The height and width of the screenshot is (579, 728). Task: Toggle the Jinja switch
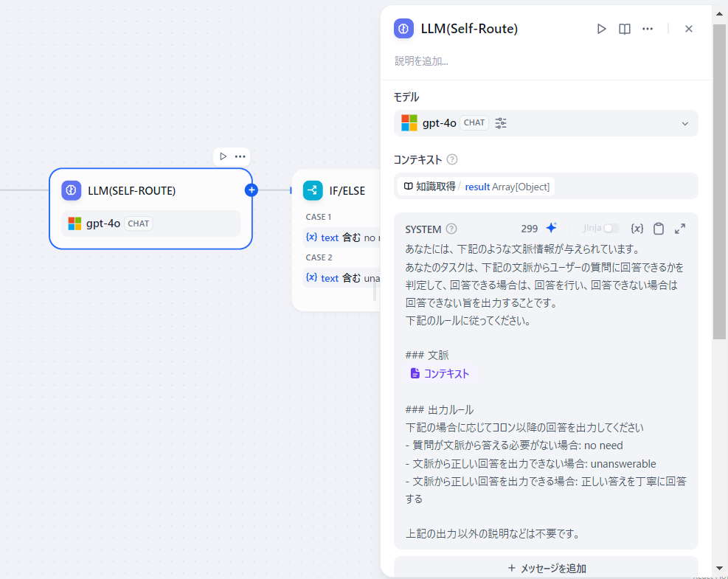click(x=611, y=228)
